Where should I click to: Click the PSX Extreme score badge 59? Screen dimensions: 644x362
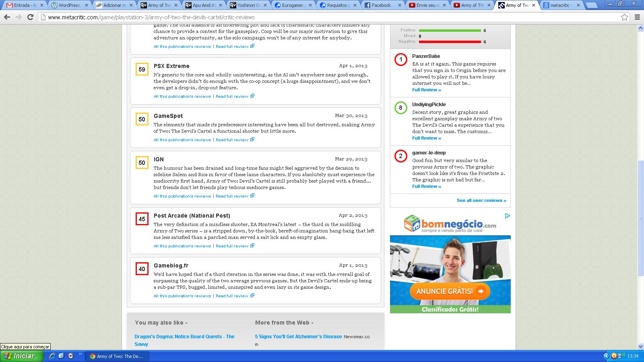coord(142,70)
